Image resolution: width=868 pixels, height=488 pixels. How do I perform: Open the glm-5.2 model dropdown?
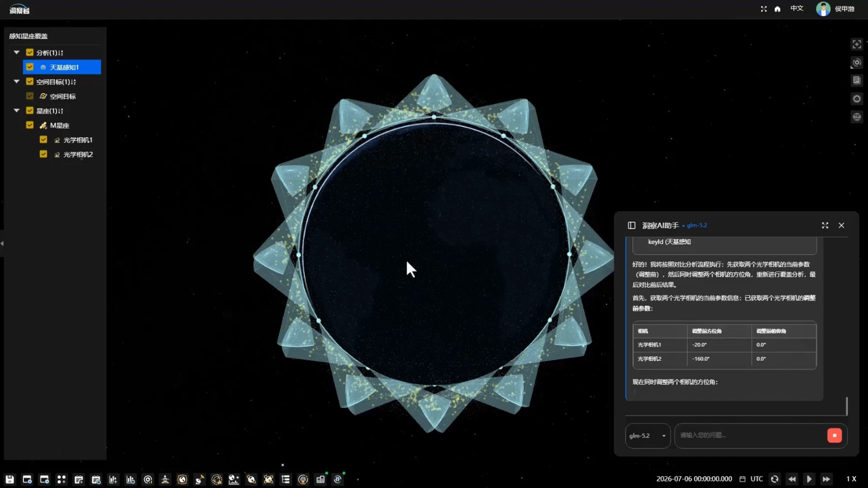648,436
